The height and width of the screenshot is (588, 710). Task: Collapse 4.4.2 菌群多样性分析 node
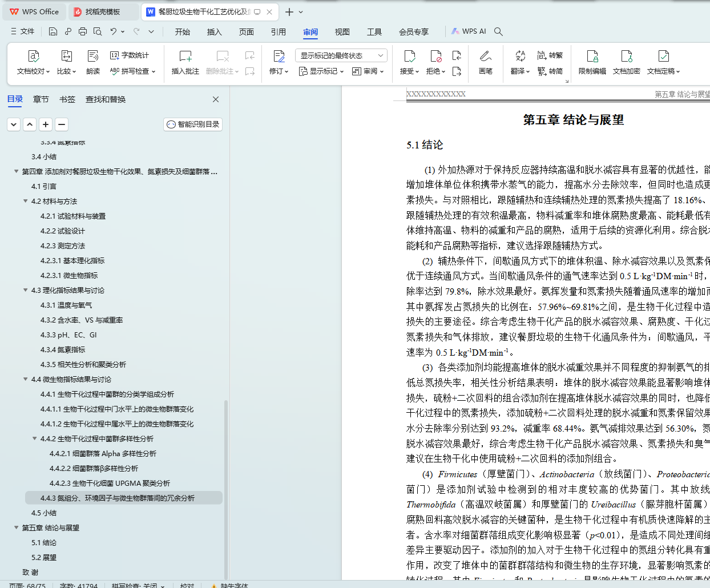point(34,438)
